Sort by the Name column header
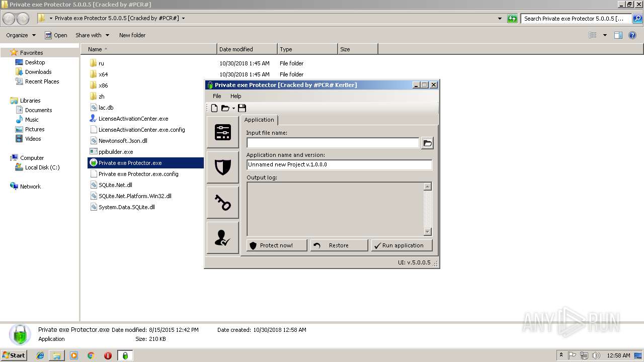The width and height of the screenshot is (644, 362). [x=148, y=49]
